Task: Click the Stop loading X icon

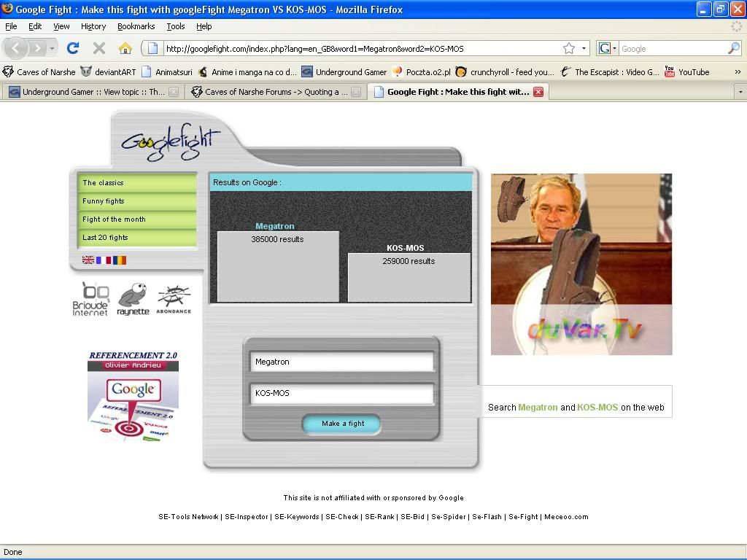Action: (x=99, y=48)
